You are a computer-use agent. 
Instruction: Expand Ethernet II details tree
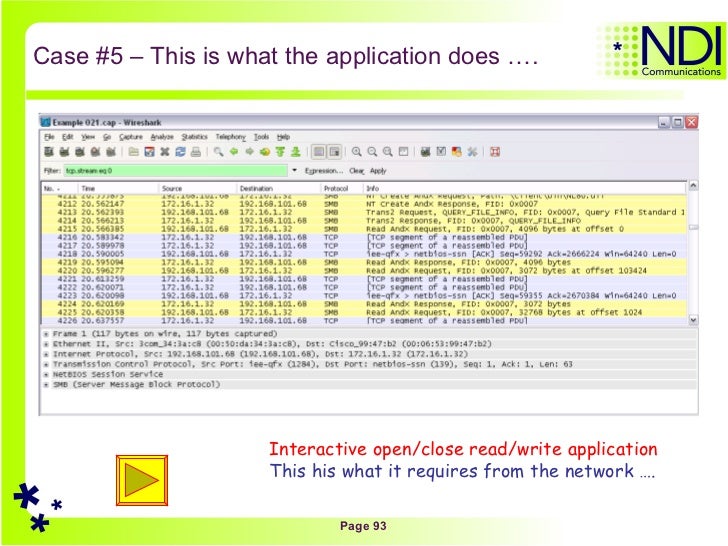(x=46, y=344)
